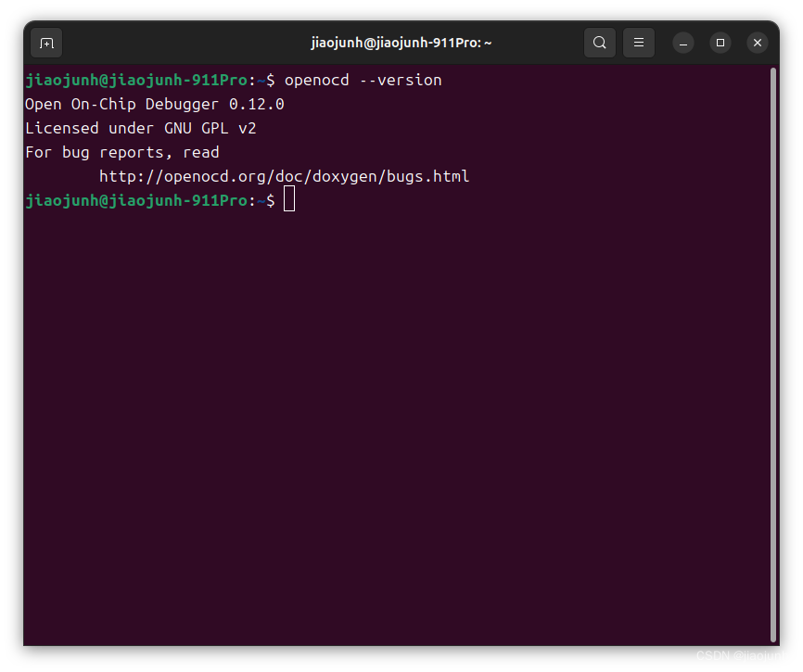Open the bugs.html OpenOCD link

(283, 175)
